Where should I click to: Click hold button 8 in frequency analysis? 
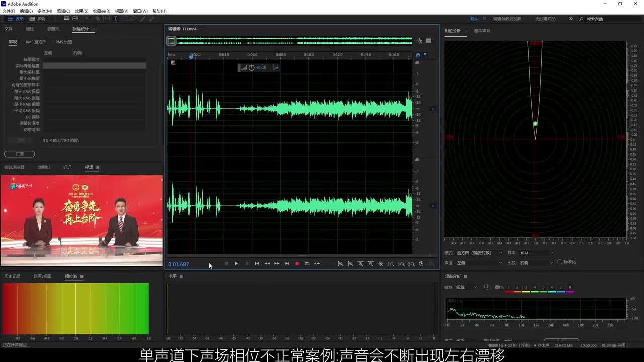[x=570, y=288]
